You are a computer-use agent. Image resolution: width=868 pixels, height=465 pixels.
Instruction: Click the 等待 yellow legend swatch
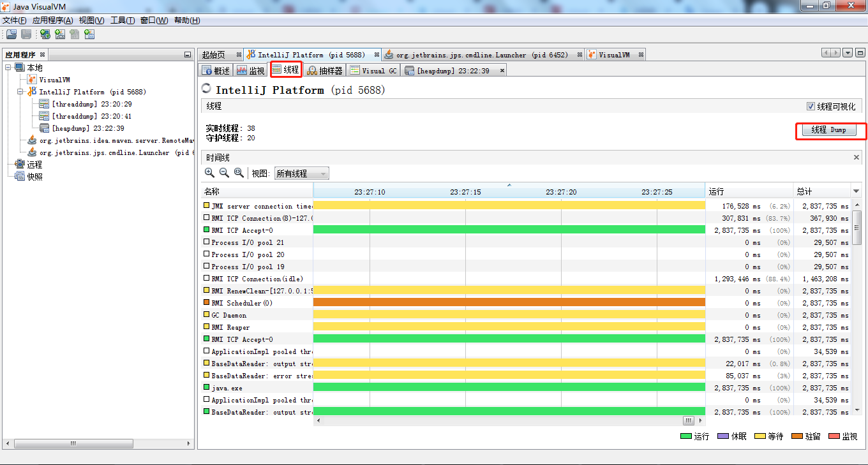click(x=760, y=436)
